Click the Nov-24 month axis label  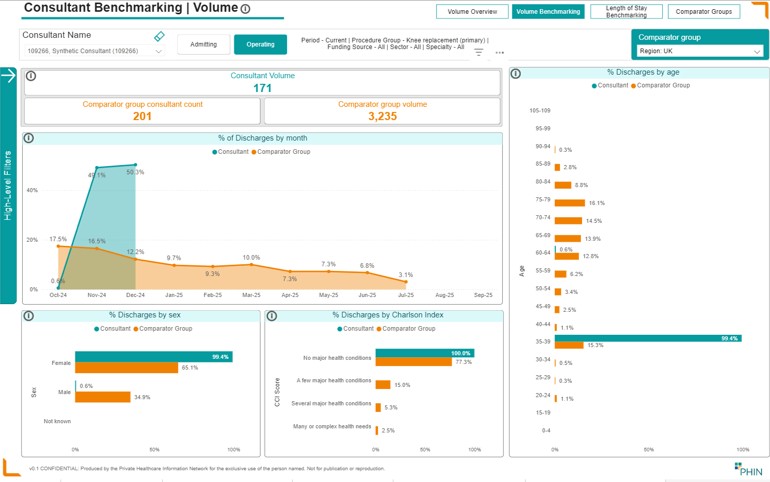coord(97,295)
